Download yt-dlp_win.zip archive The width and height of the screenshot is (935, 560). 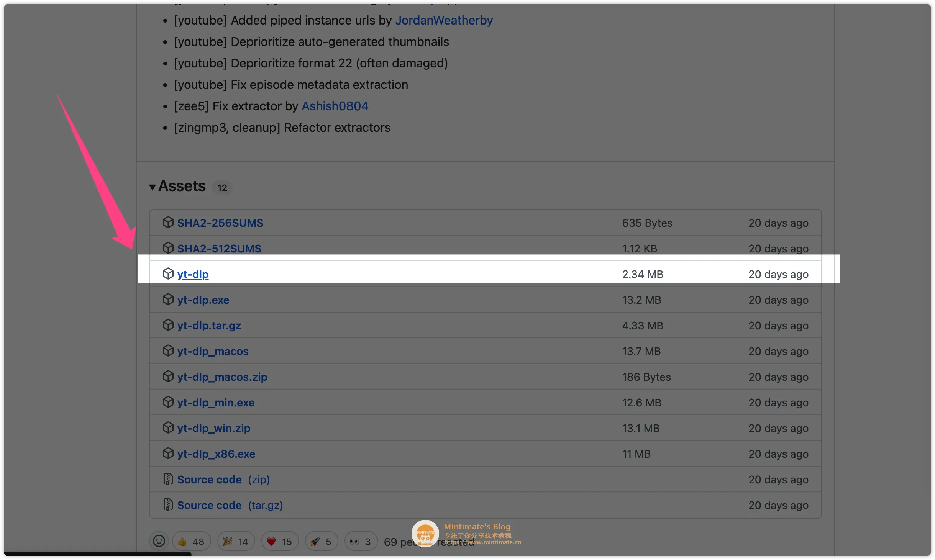tap(214, 428)
